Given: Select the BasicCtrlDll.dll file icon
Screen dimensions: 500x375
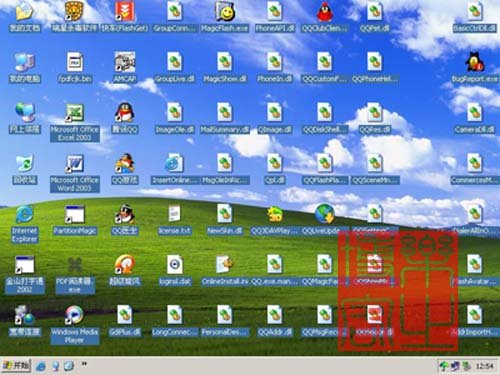Looking at the screenshot, I should pyautogui.click(x=475, y=11).
